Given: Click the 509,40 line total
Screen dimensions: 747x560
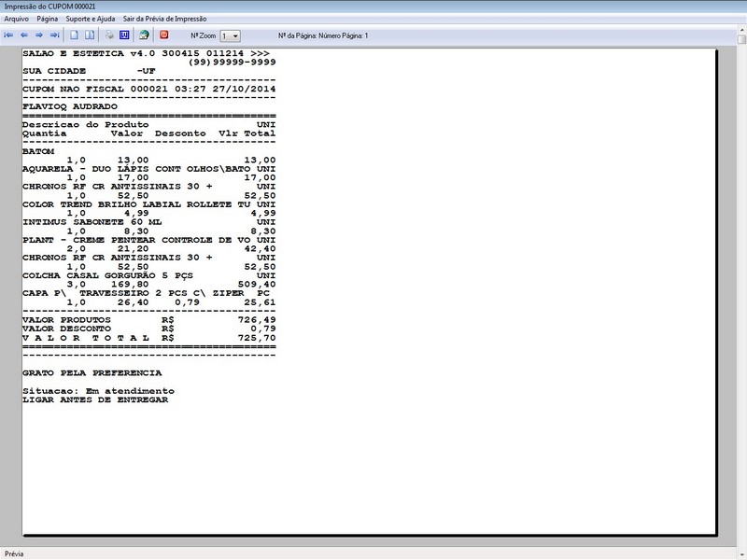Looking at the screenshot, I should [x=257, y=285].
